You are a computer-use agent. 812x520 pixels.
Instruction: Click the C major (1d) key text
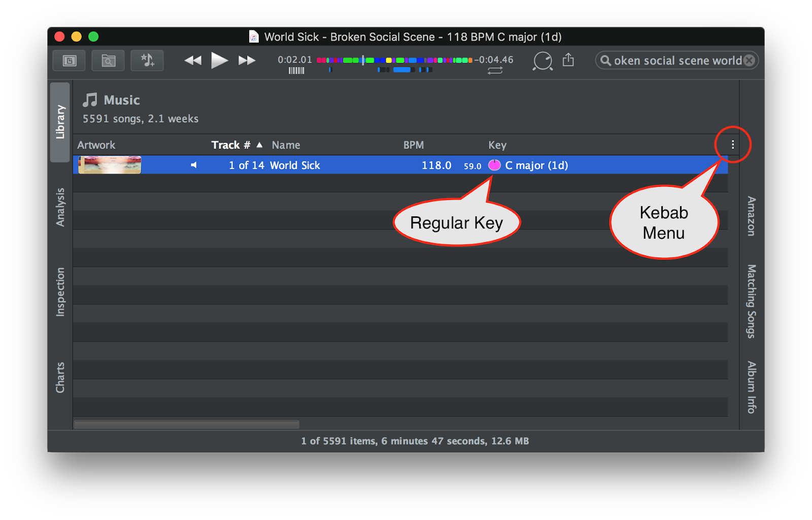[x=536, y=166]
